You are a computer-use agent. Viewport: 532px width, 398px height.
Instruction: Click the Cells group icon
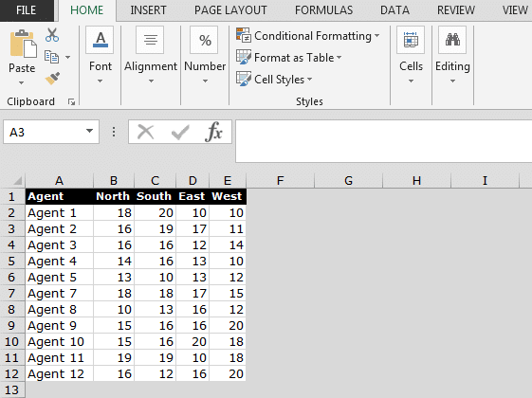point(411,40)
